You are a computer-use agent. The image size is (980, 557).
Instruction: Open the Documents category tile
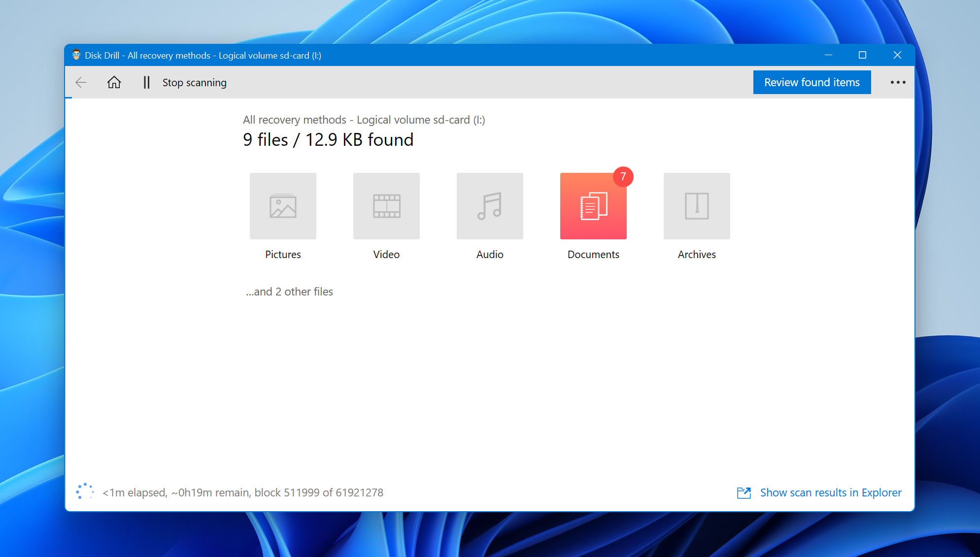(593, 206)
